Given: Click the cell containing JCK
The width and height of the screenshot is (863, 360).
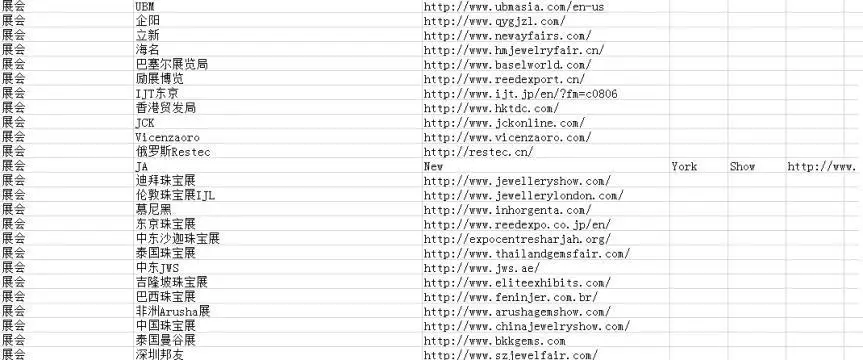Looking at the screenshot, I should pos(278,122).
